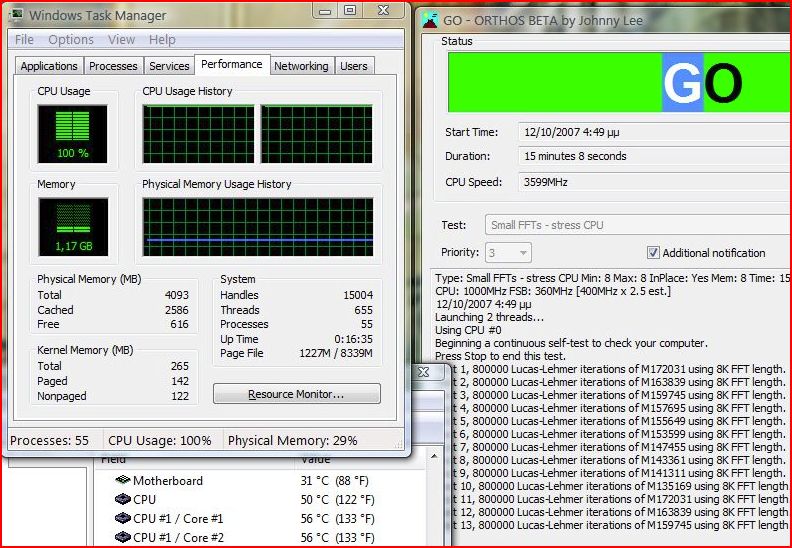792x548 pixels.
Task: Click the CPU: 1000MHz FSB: 360MHz line
Action: [553, 291]
